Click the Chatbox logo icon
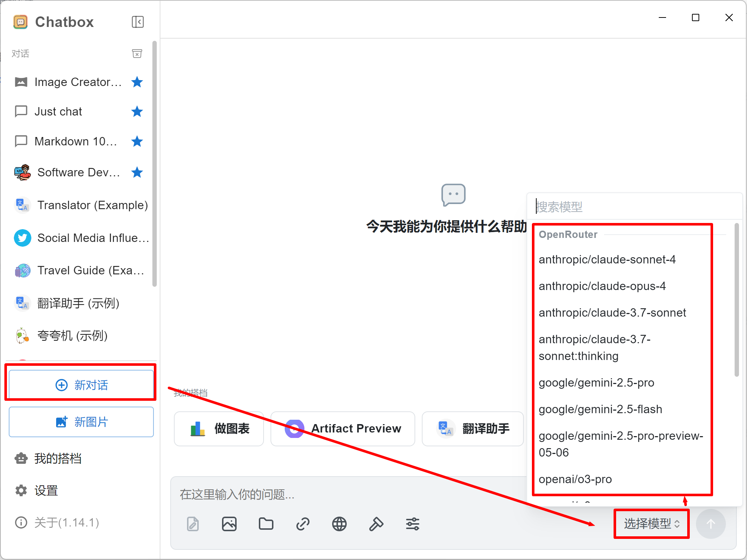Screen dimensions: 747x560 [20, 22]
